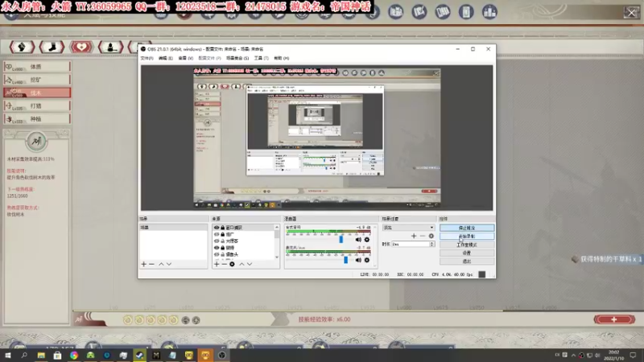Close the game skill panel with the X
This screenshot has width=644, height=362.
click(631, 13)
